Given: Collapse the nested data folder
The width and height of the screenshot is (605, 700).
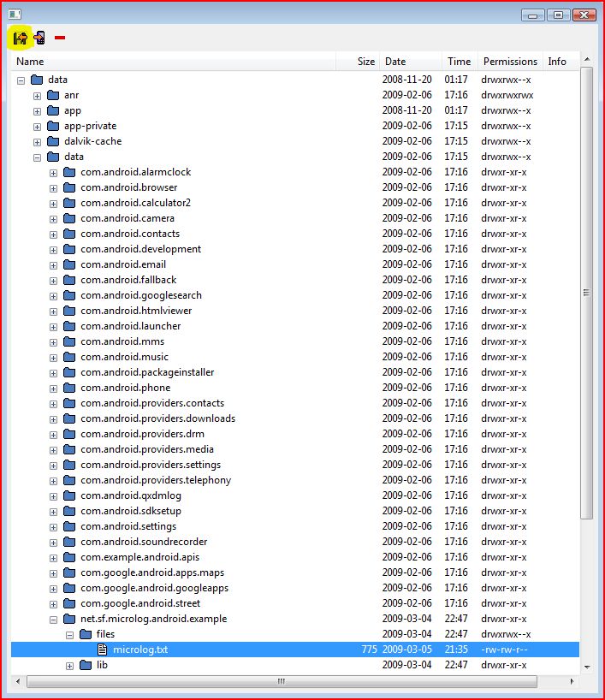Looking at the screenshot, I should coord(37,157).
